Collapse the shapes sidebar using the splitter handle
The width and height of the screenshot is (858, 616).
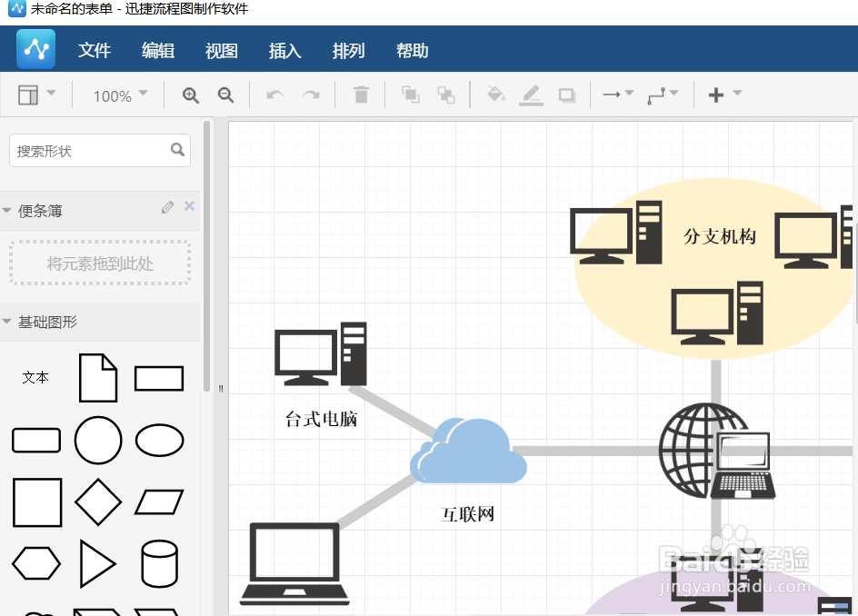pos(221,388)
